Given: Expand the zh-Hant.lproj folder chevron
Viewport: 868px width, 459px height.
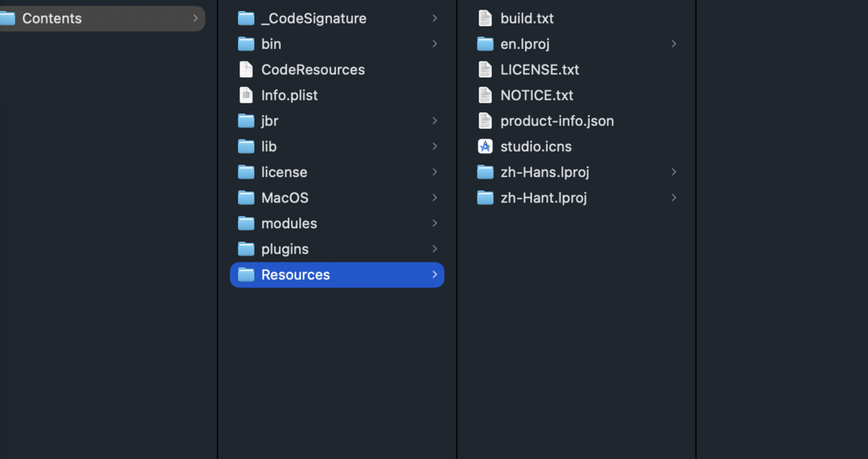Looking at the screenshot, I should tap(674, 198).
